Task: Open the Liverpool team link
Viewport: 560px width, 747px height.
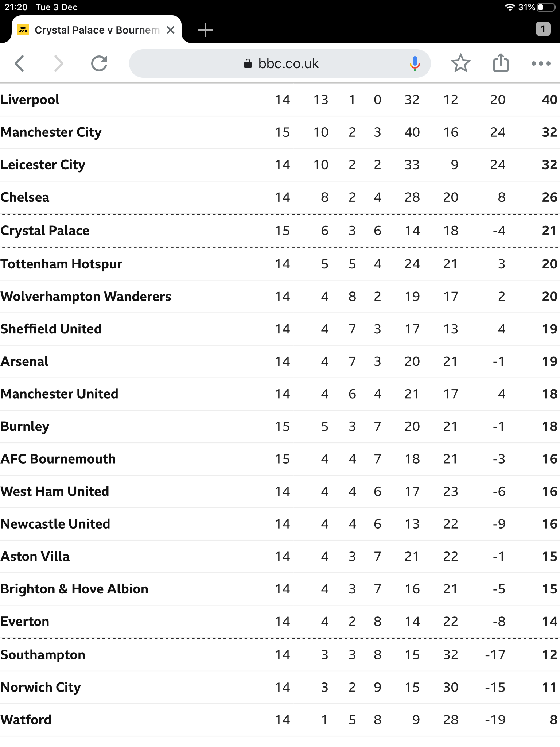Action: pyautogui.click(x=30, y=100)
